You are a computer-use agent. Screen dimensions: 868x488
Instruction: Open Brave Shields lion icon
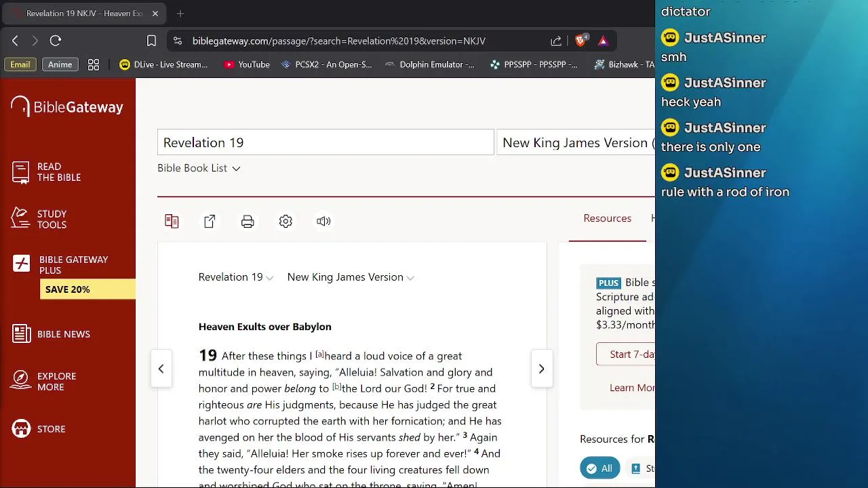(580, 41)
